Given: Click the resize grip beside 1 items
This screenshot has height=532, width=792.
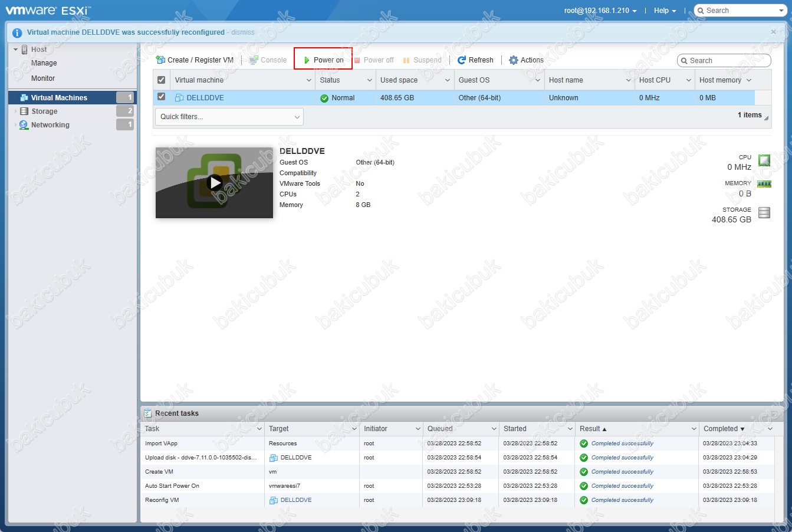Looking at the screenshot, I should pyautogui.click(x=767, y=118).
